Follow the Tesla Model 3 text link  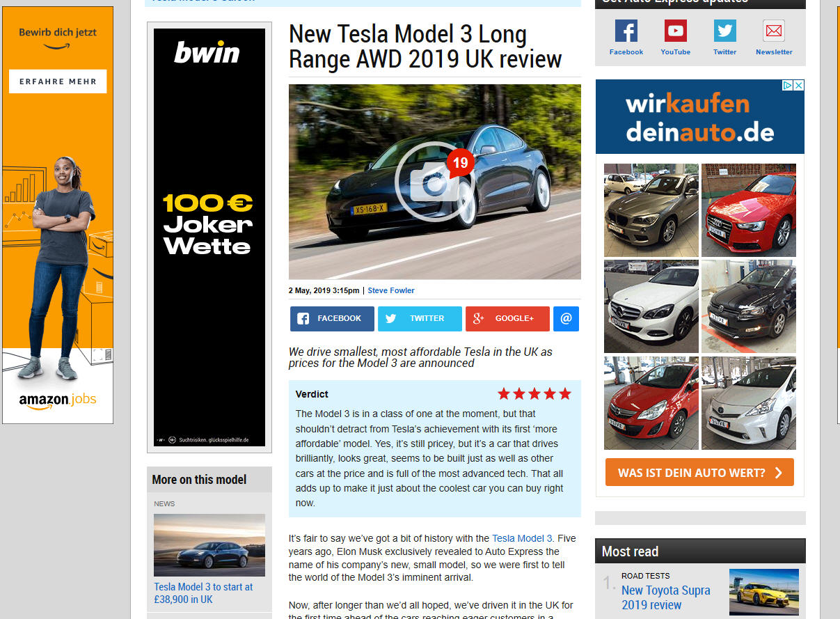point(522,538)
